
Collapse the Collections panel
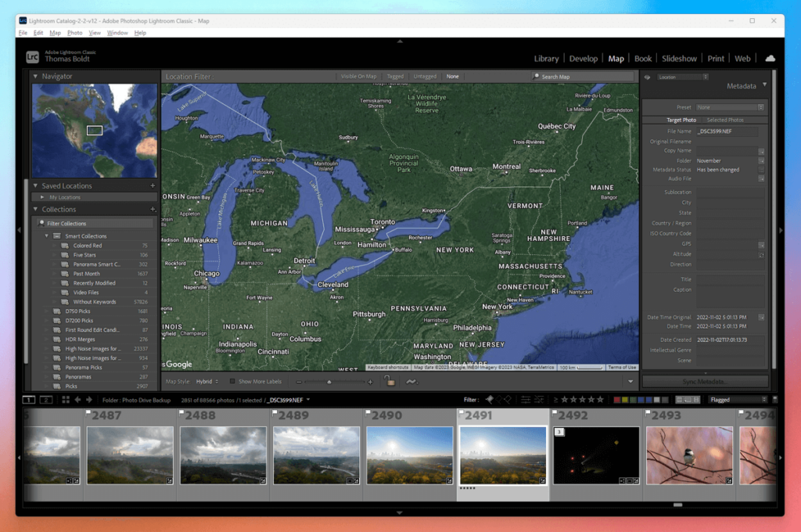(x=35, y=210)
